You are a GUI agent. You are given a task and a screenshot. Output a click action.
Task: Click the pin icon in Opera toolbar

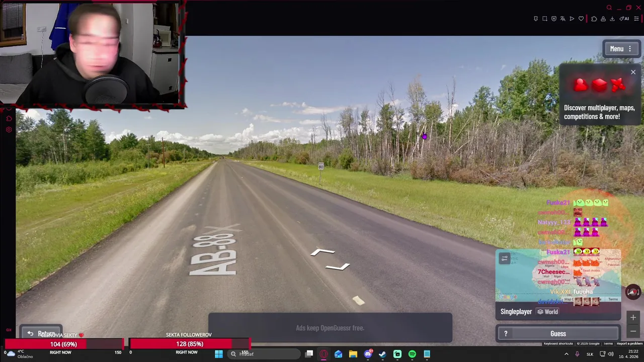[x=536, y=19]
